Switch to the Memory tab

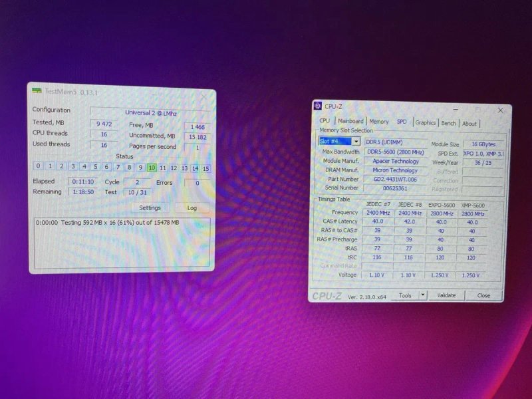[378, 122]
